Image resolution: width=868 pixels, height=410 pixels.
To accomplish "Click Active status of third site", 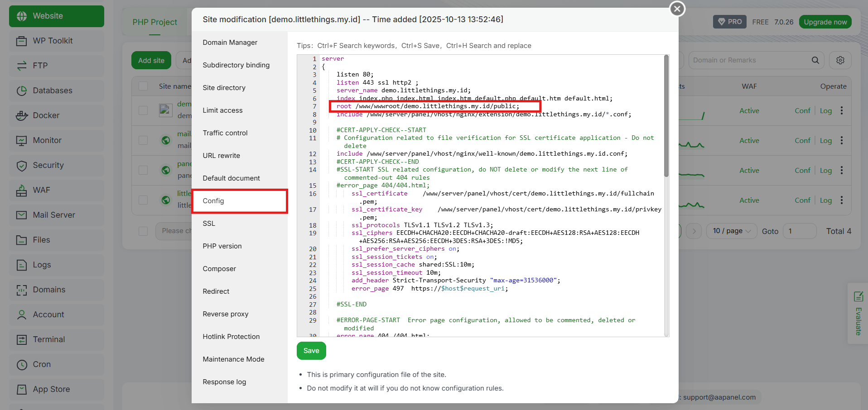I will [749, 170].
